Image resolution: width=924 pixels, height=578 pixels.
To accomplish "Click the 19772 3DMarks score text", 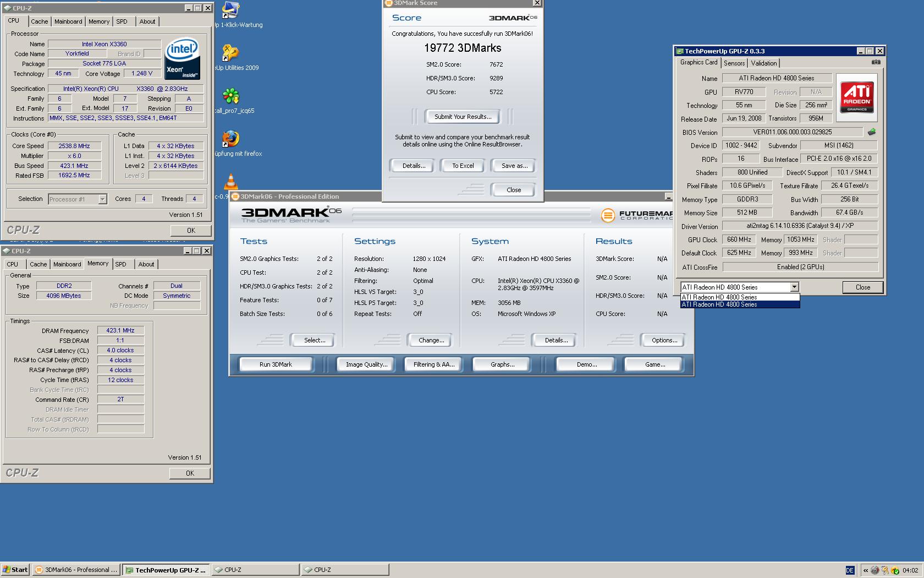I will tap(463, 48).
